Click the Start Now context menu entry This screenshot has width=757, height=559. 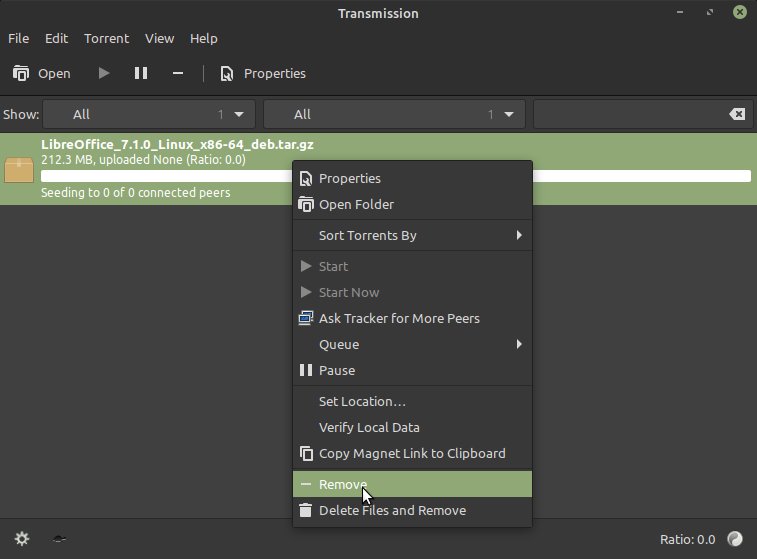pos(412,293)
